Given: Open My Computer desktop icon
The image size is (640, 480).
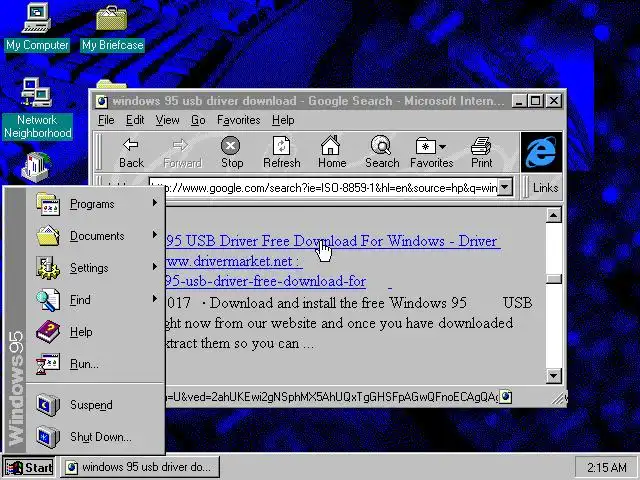Looking at the screenshot, I should coord(37,27).
